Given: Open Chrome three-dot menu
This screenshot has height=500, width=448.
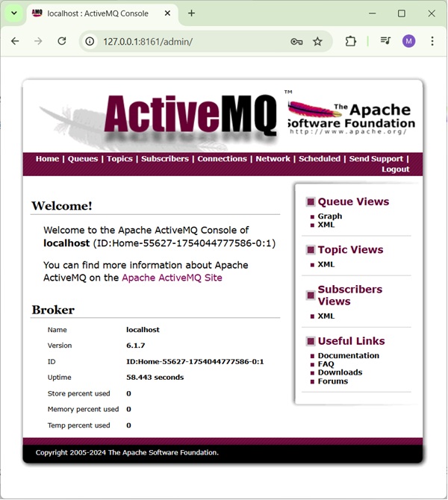Looking at the screenshot, I should (432, 41).
